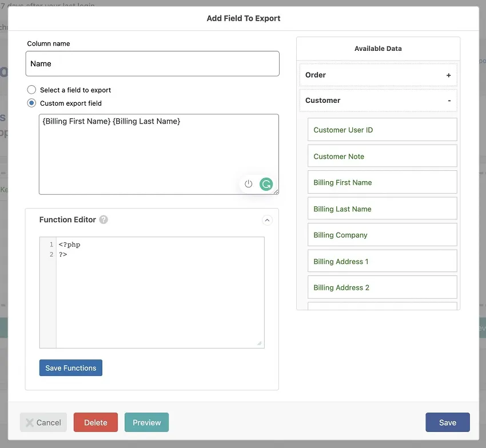This screenshot has width=486, height=448.
Task: Collapse the Customer data section
Action: pos(449,100)
